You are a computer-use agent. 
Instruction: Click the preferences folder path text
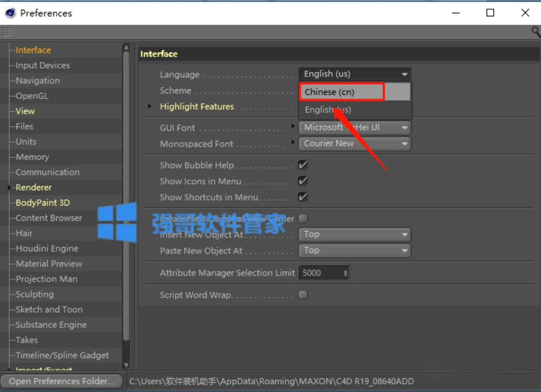coord(271,381)
